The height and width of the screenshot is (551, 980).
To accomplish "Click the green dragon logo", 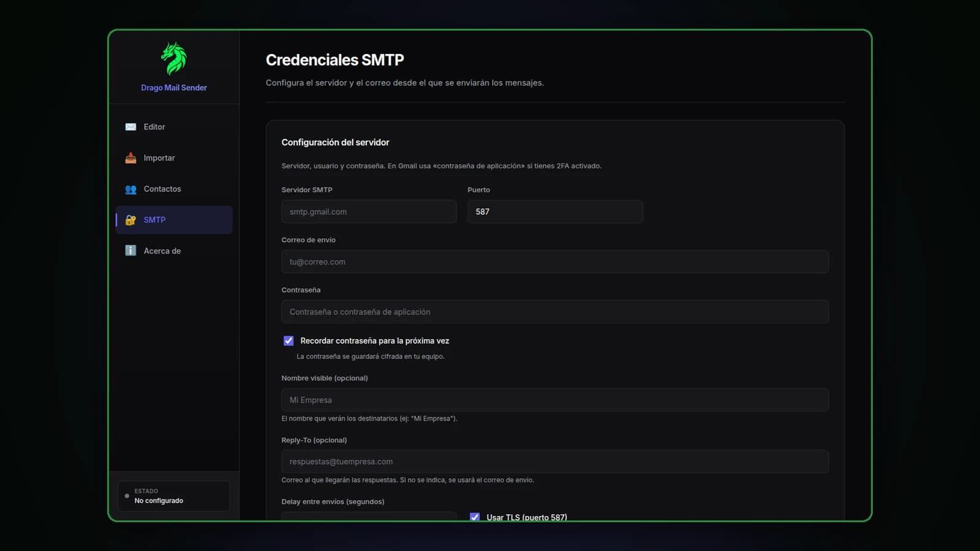I will click(x=174, y=59).
